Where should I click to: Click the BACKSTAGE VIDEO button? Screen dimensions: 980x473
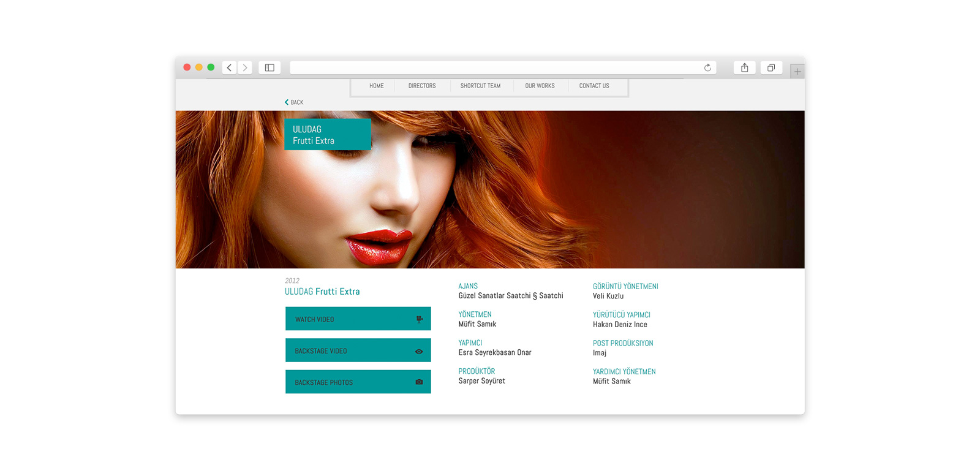coord(358,350)
